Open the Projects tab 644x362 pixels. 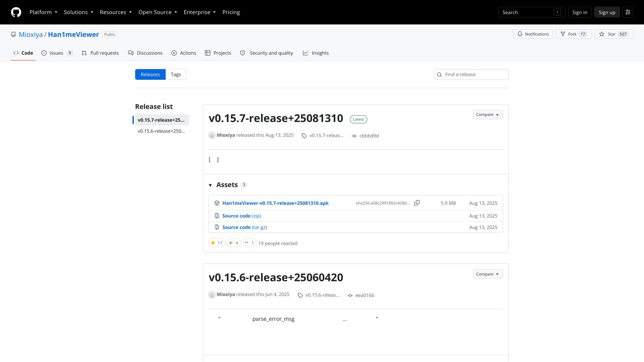218,53
